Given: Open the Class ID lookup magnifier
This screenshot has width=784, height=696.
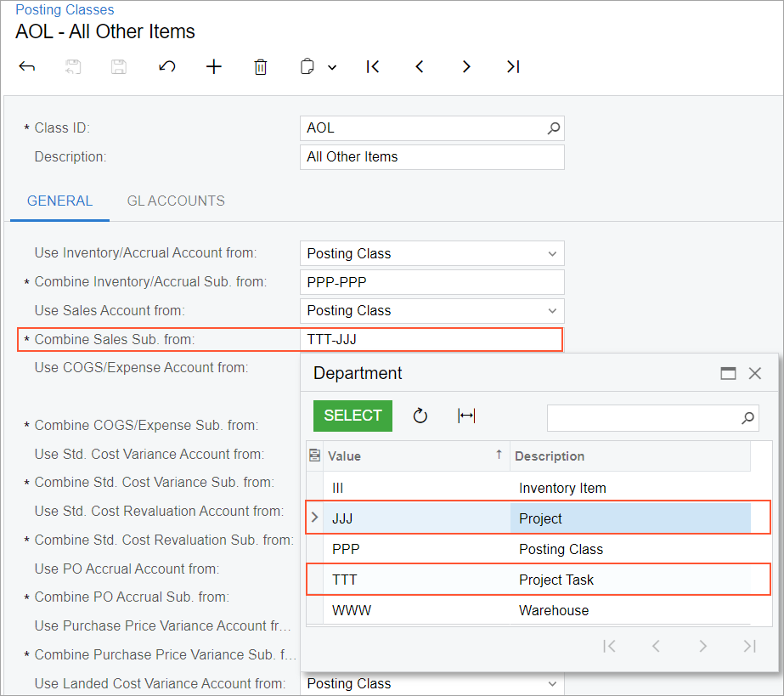Looking at the screenshot, I should 553,128.
